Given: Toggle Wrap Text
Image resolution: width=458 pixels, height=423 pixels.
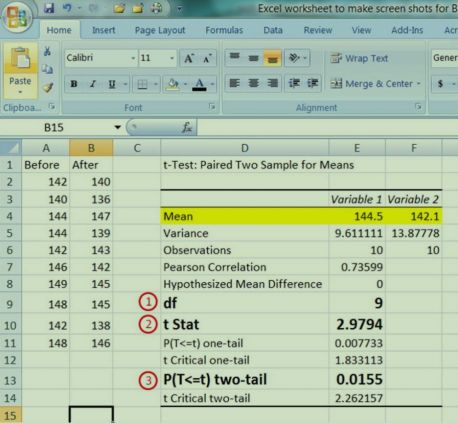Looking at the screenshot, I should pos(359,58).
